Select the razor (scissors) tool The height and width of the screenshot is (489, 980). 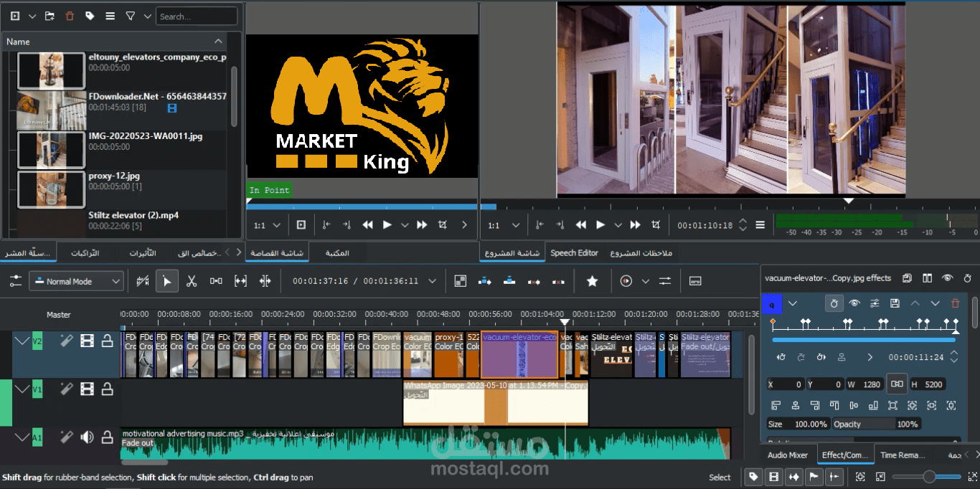click(x=191, y=281)
